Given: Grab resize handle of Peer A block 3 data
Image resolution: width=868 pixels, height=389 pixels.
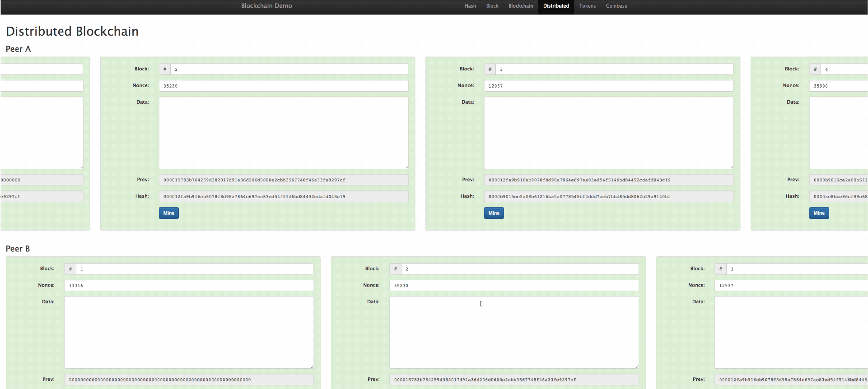Looking at the screenshot, I should click(731, 167).
